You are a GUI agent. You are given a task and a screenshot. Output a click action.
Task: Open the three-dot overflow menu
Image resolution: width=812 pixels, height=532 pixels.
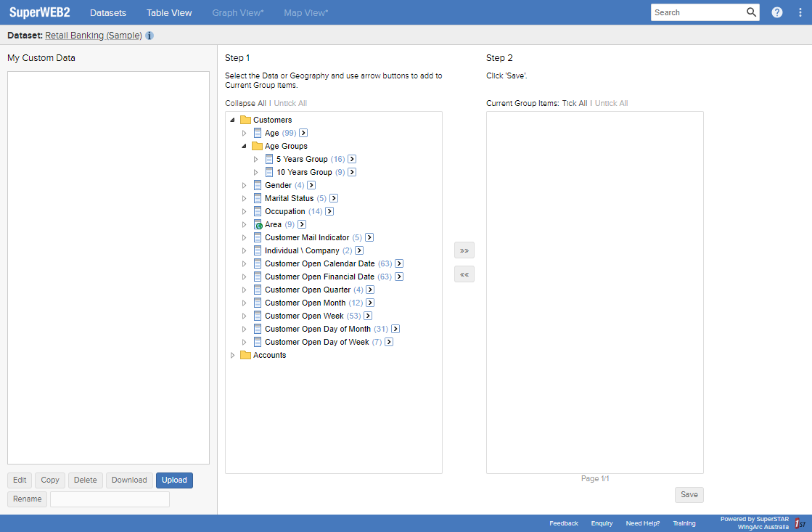[800, 12]
